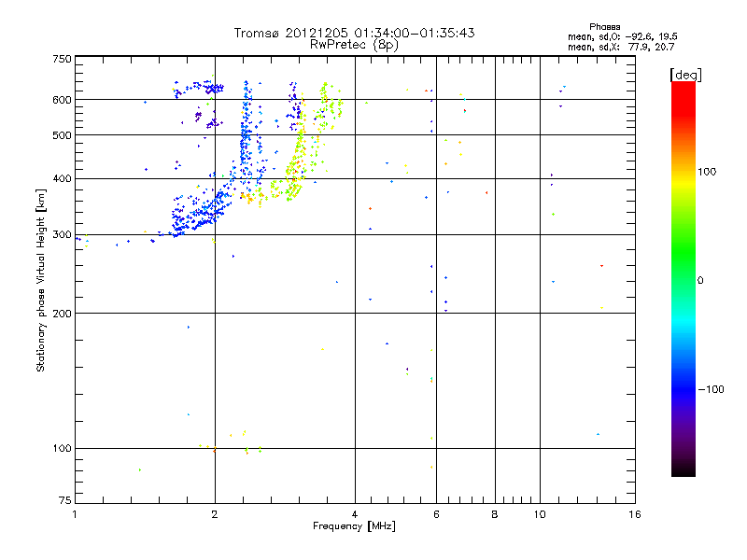
Task: Click the x-axis label '1'
Action: pyautogui.click(x=75, y=514)
